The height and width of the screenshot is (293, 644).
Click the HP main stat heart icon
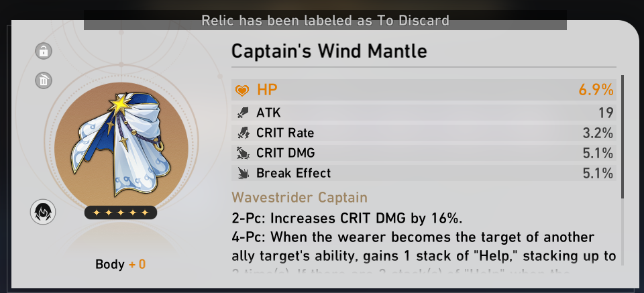[x=241, y=90]
